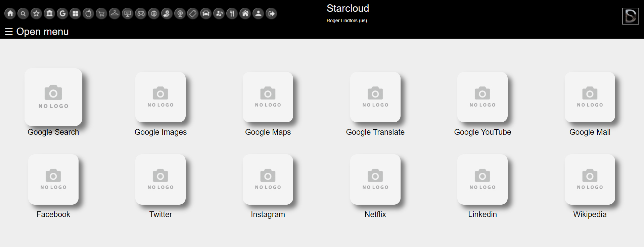Image resolution: width=644 pixels, height=247 pixels.
Task: Open the favorites star icon
Action: tap(36, 14)
